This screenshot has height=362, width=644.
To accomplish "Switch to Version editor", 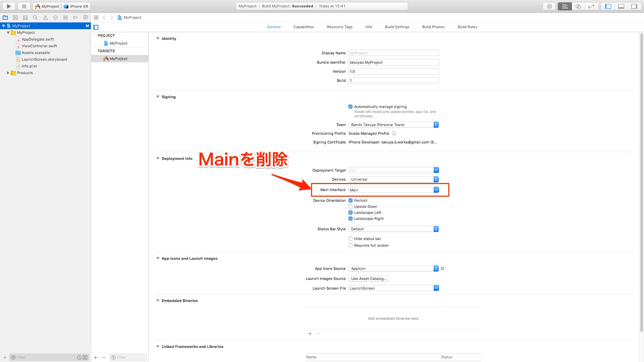I will 592,6.
